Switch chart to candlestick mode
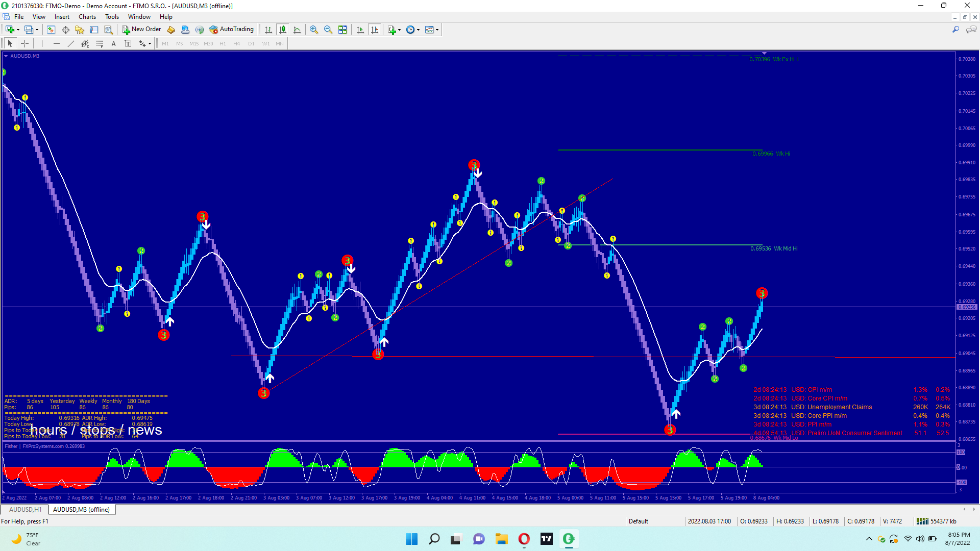 point(283,30)
